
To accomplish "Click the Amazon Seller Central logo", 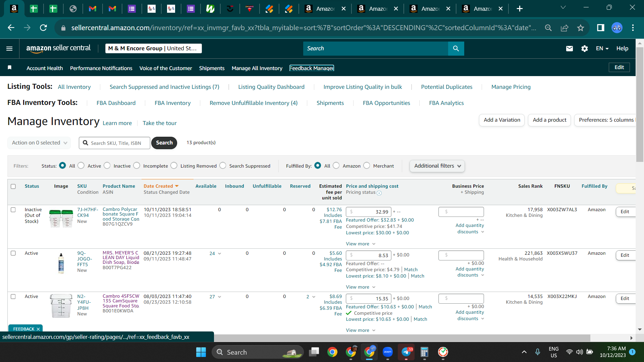I will coord(58,48).
